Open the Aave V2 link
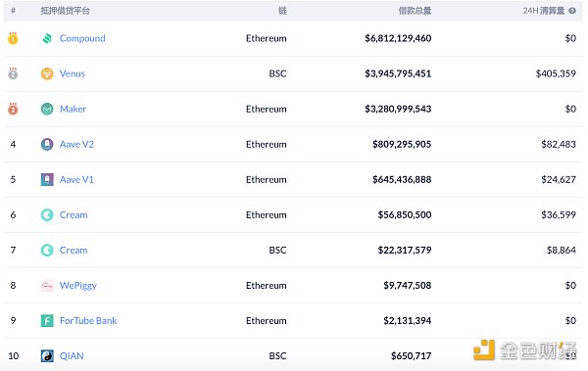588x371 pixels. coord(76,144)
